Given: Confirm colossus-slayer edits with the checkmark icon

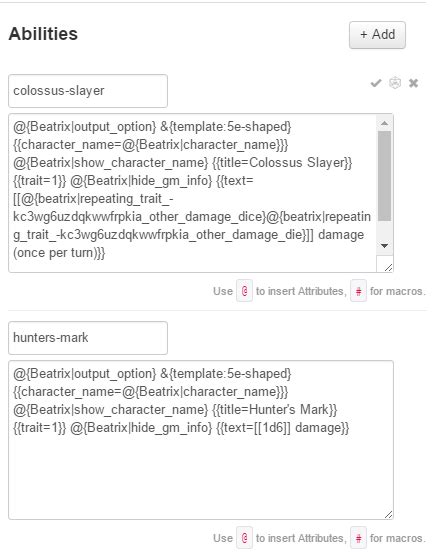Looking at the screenshot, I should [376, 83].
